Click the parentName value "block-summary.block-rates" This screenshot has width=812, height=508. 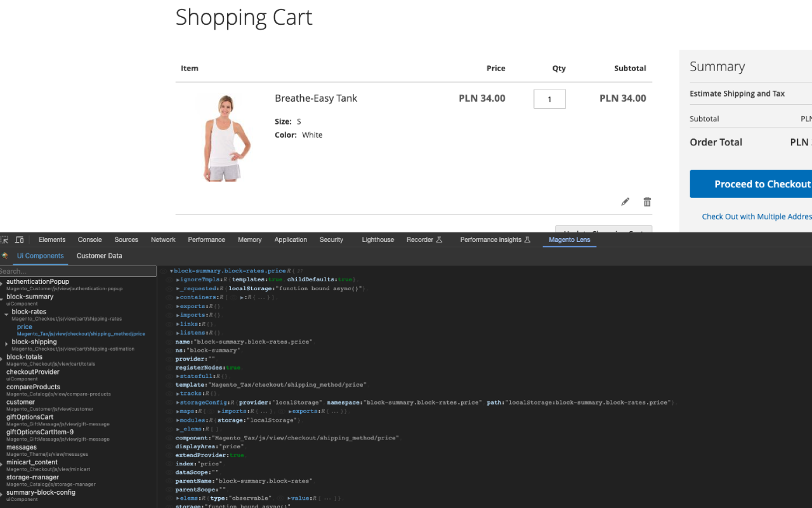264,481
